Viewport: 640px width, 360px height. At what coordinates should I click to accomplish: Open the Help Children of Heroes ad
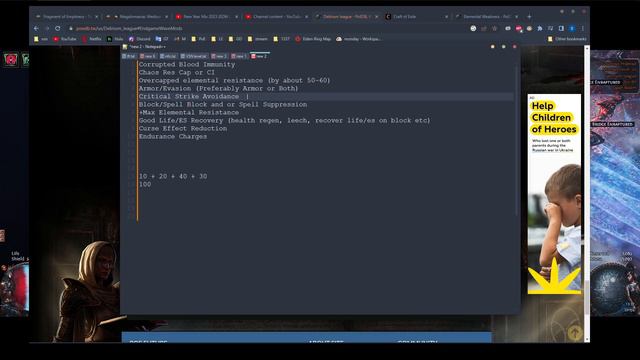point(554,194)
